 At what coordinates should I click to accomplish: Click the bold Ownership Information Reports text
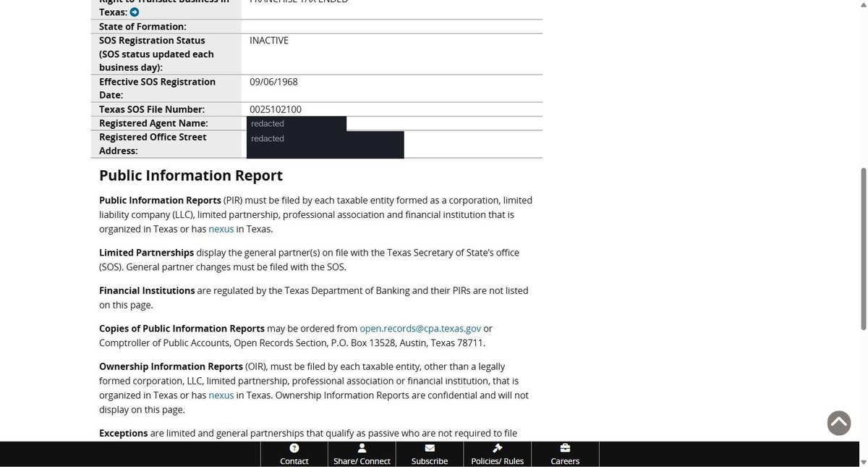[x=171, y=366]
